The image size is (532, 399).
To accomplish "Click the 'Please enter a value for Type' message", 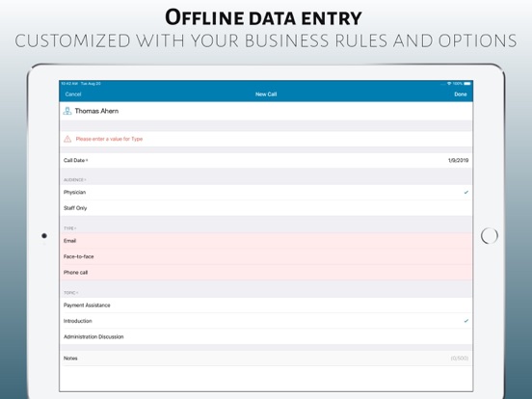I will (109, 139).
